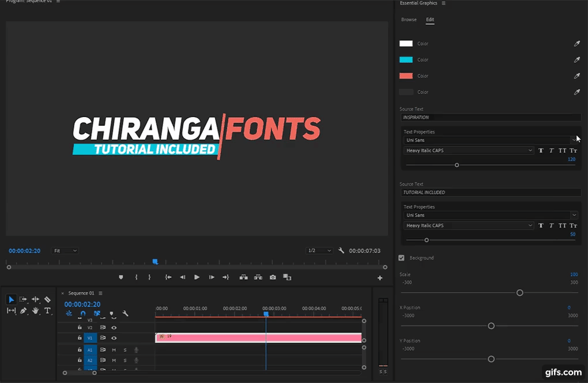
Task: Select the Hand tool
Action: pos(35,310)
